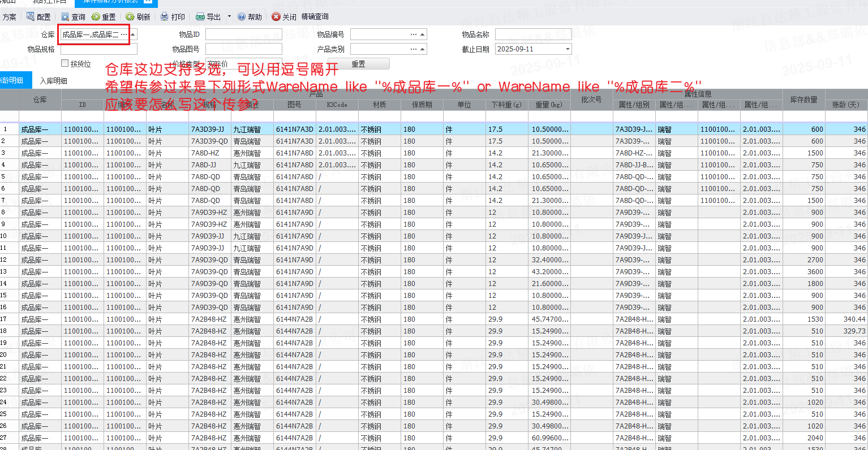The image size is (868, 450).
Task: Click the filter cell under the 材质 column
Action: 379,116
